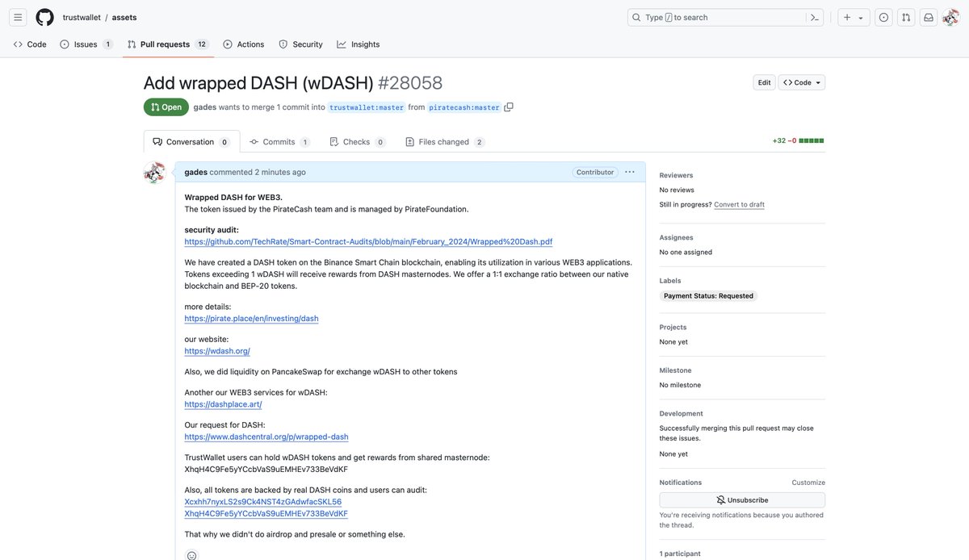Click the plus create-new icon
969x560 pixels.
847,17
